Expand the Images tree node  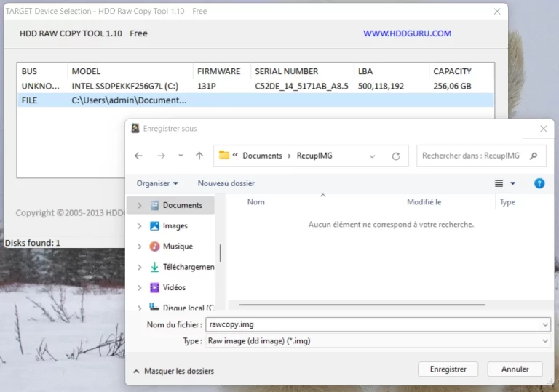pos(140,226)
